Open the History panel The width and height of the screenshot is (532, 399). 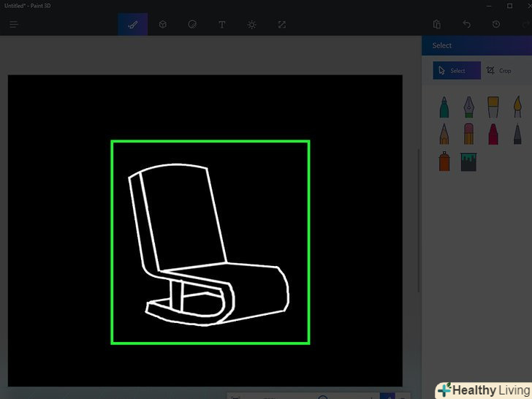(496, 24)
